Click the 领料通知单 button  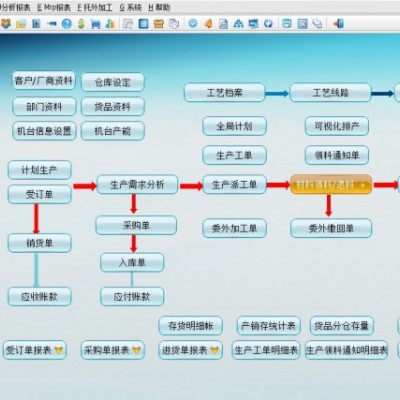tap(337, 155)
